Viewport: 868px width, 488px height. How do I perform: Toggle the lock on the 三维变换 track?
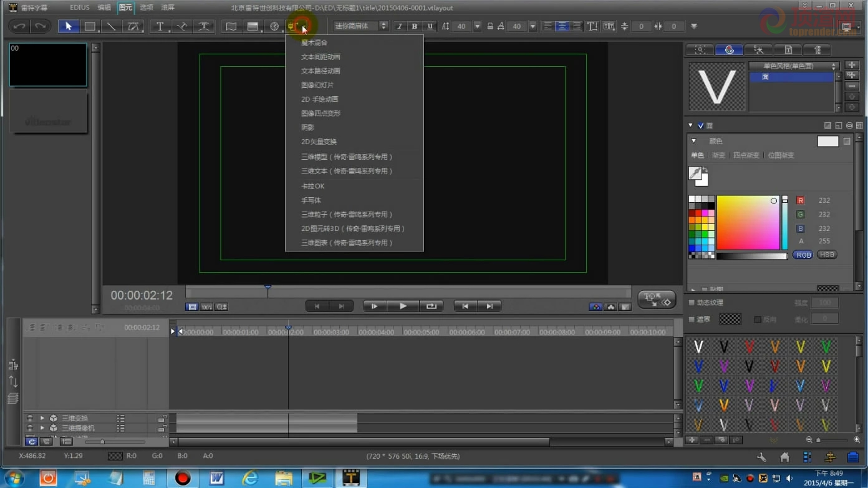tap(162, 419)
